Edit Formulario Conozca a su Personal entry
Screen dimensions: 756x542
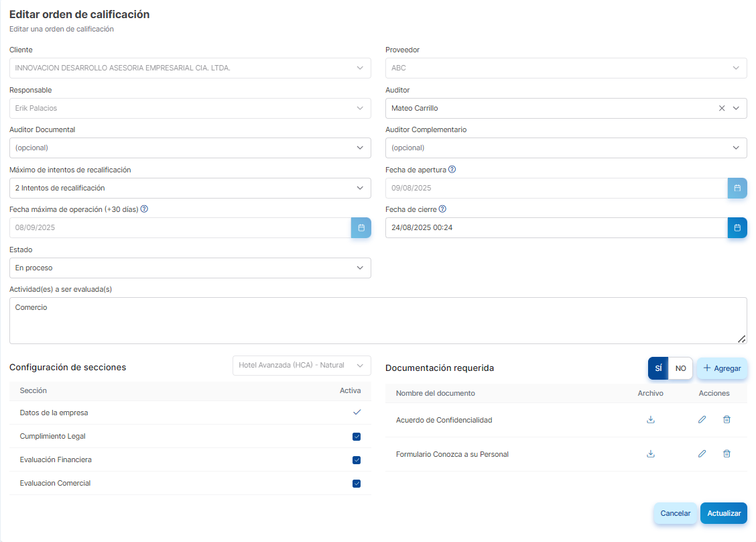coord(702,454)
